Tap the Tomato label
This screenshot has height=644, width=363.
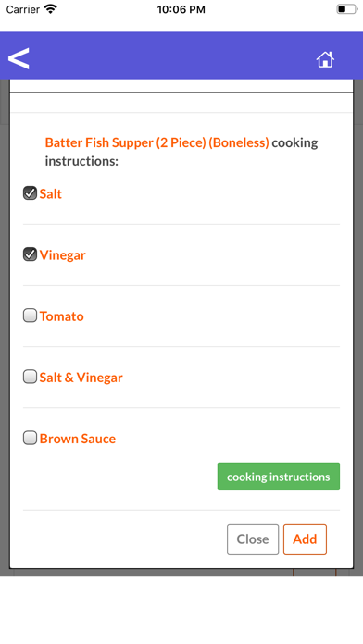(x=62, y=316)
